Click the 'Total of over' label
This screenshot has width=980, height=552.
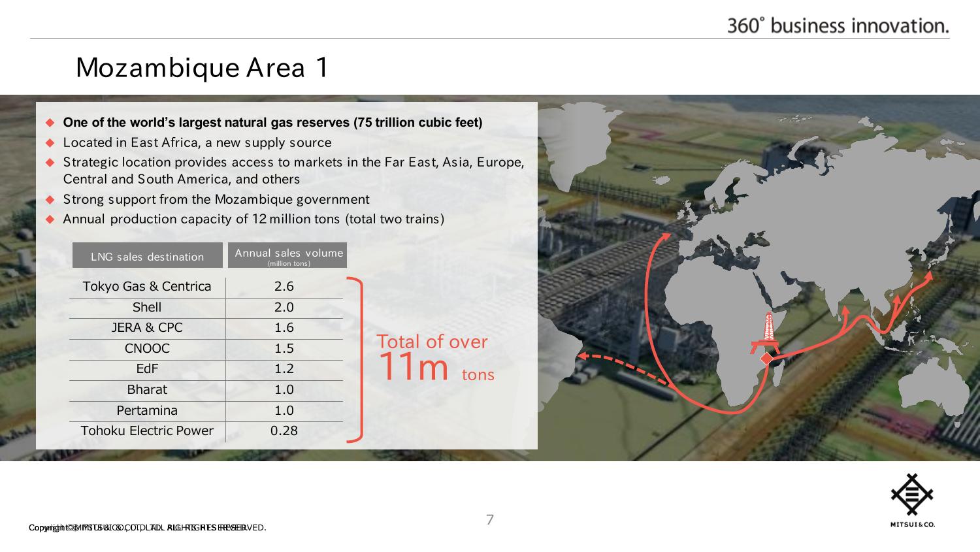433,342
